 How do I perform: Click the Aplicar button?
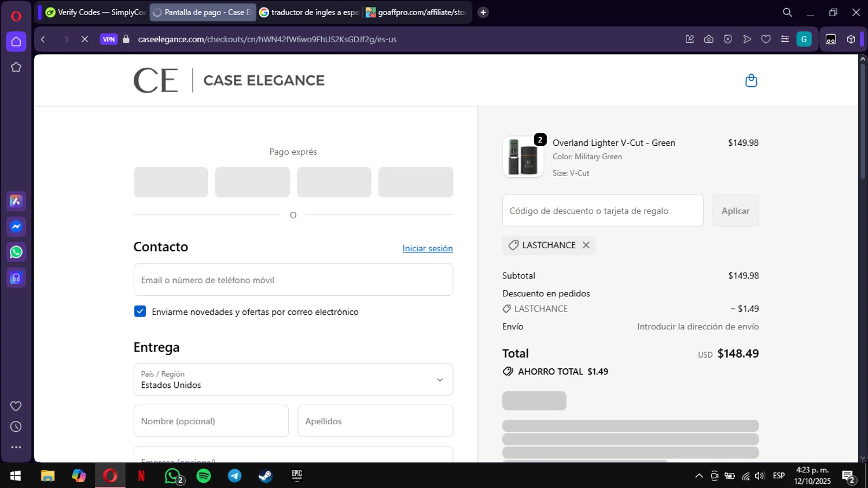(x=735, y=211)
